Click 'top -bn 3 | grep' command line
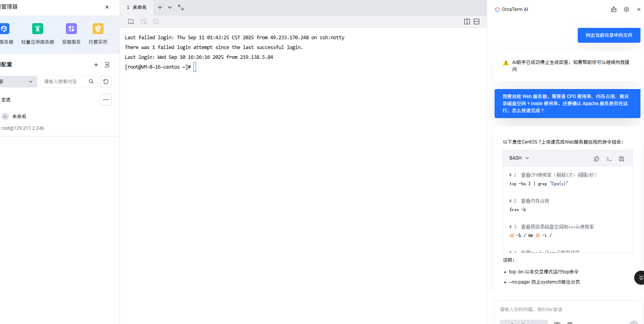 click(538, 184)
